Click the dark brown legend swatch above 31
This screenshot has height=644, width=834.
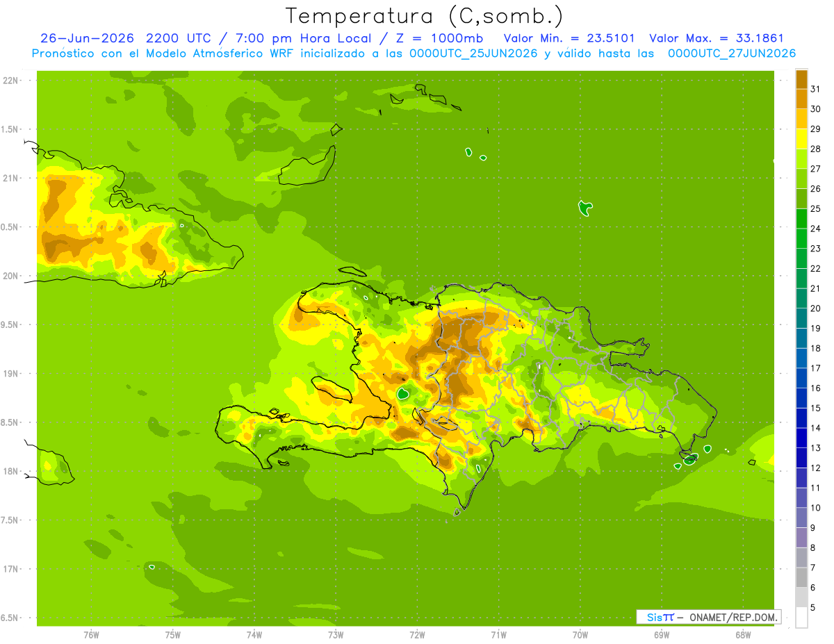(x=801, y=80)
